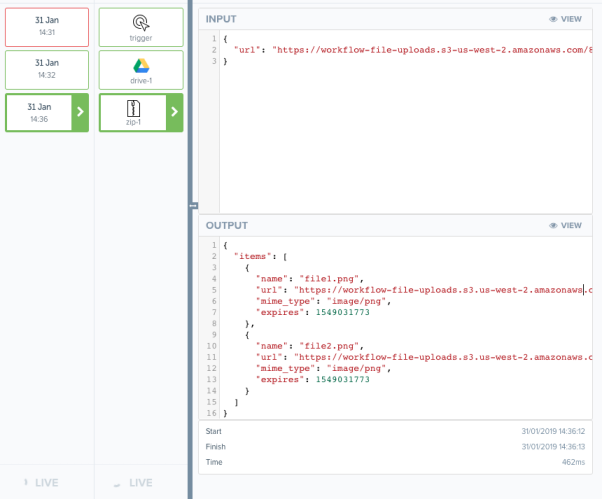Viewport: 602px width, 499px height.
Task: Expand the zip-1 step green chevron
Action: [x=175, y=113]
